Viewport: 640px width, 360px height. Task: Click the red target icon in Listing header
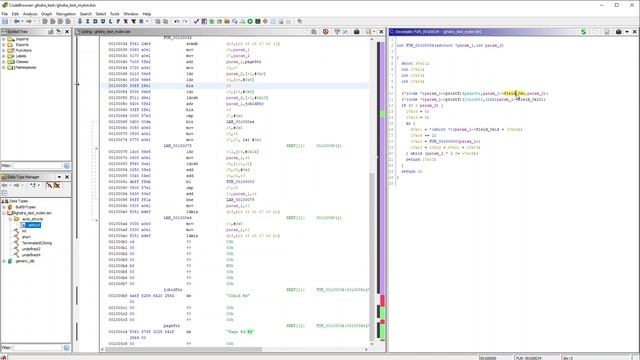pos(325,31)
